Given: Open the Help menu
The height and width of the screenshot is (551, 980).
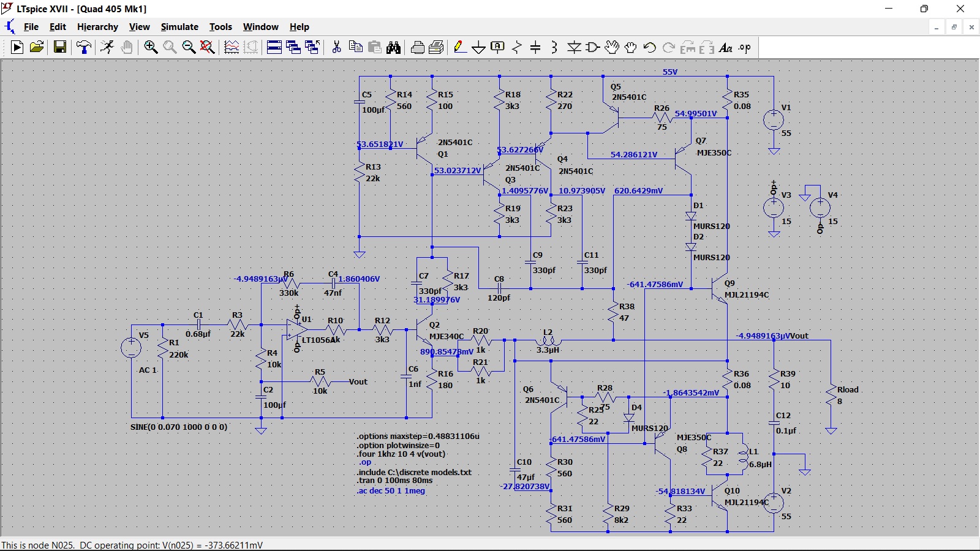Looking at the screenshot, I should pyautogui.click(x=300, y=27).
